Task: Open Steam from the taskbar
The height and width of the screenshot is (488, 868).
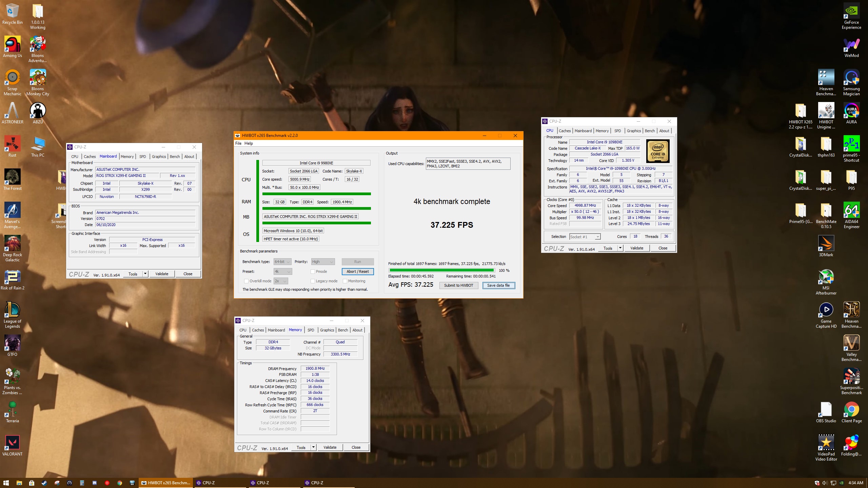Action: [44, 483]
